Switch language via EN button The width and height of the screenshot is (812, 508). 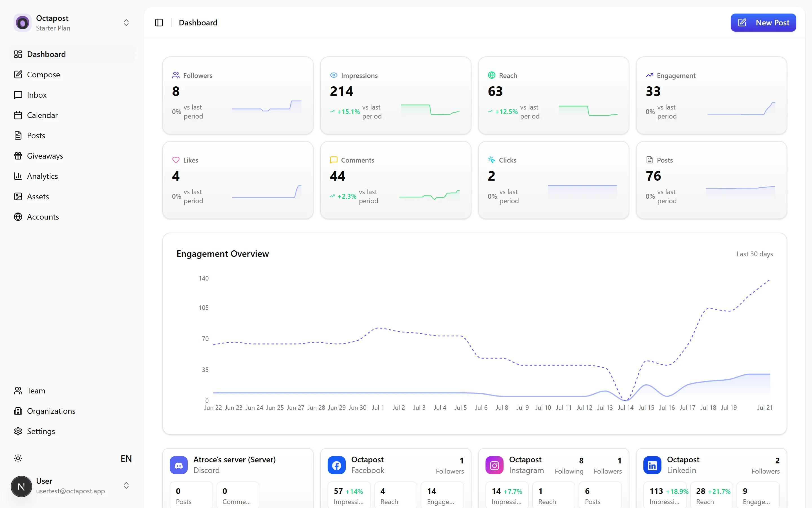[126, 458]
